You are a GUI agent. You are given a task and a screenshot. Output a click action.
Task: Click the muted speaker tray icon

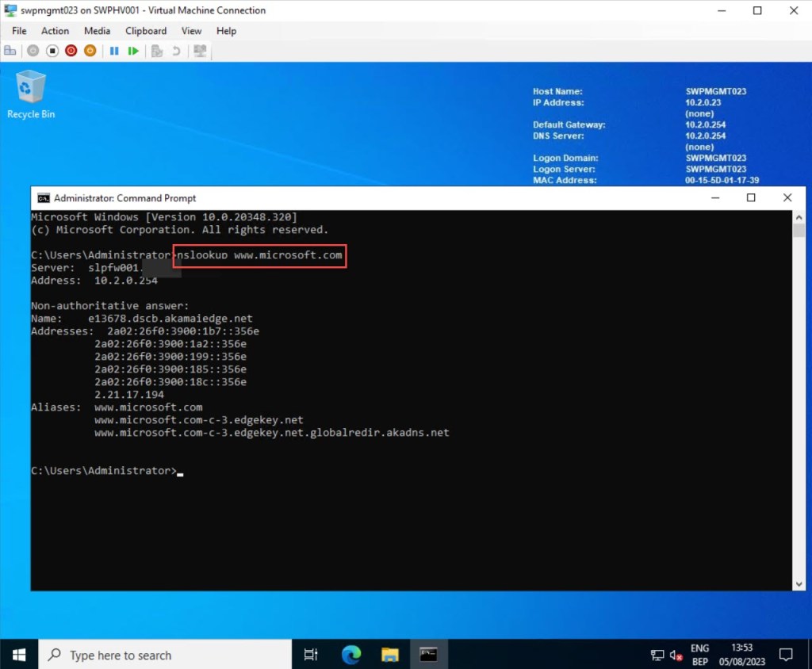tap(676, 655)
